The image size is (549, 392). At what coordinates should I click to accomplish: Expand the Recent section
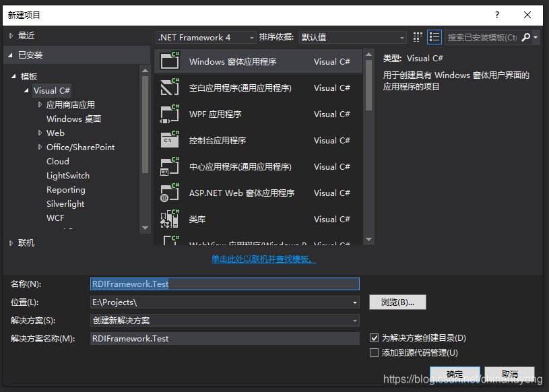point(11,35)
